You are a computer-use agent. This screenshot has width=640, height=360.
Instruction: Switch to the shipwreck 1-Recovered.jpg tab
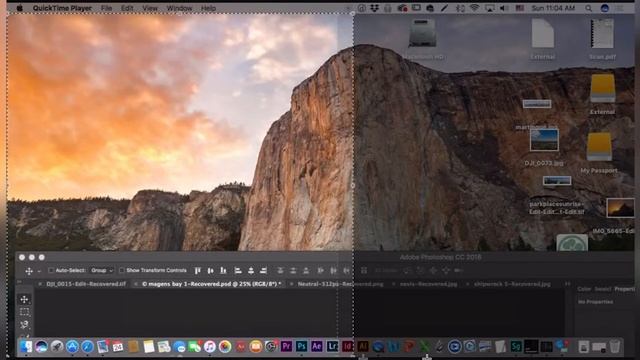click(512, 284)
